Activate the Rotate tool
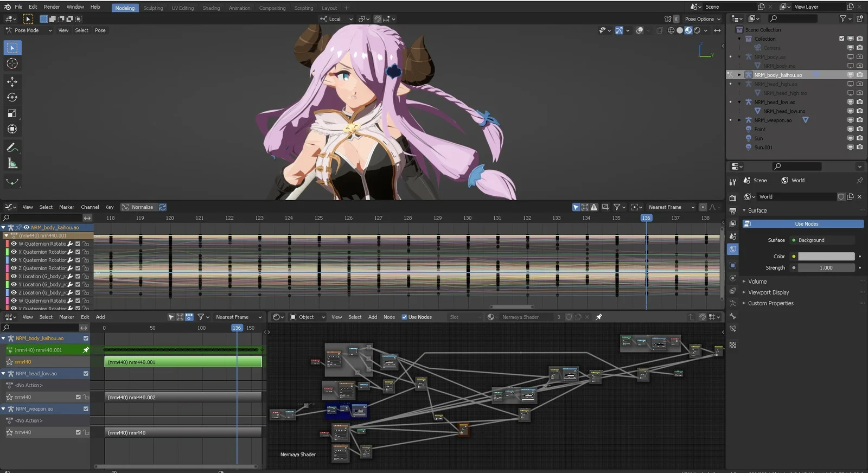868x473 pixels. [x=12, y=98]
